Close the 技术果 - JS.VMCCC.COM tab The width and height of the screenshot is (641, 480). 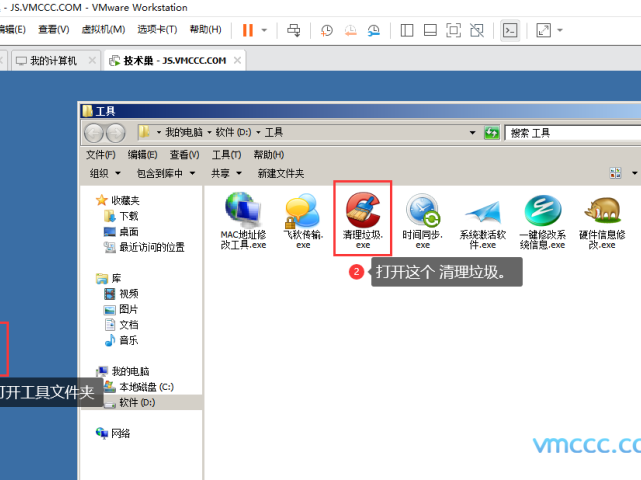237,61
